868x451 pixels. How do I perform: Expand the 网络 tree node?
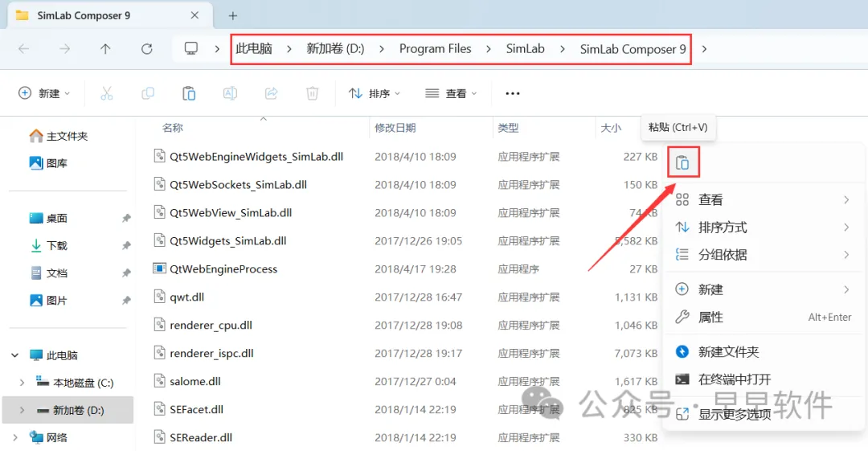15,437
